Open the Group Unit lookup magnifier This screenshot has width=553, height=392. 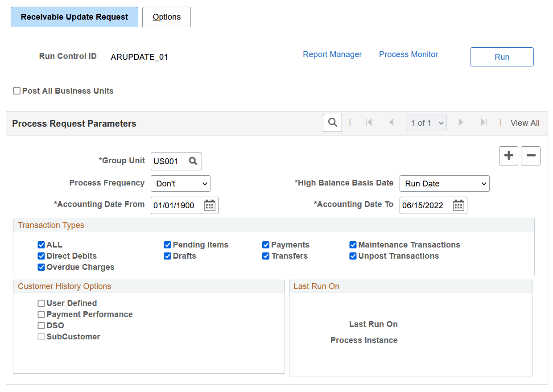193,161
